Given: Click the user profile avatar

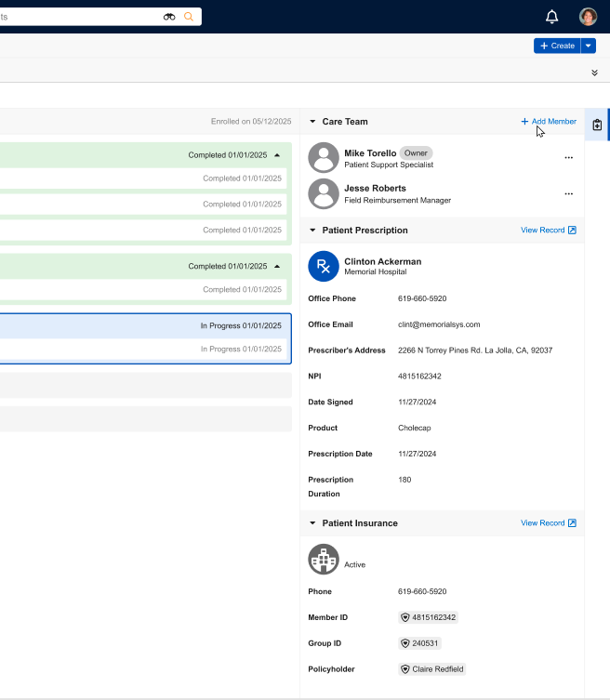Looking at the screenshot, I should point(588,17).
